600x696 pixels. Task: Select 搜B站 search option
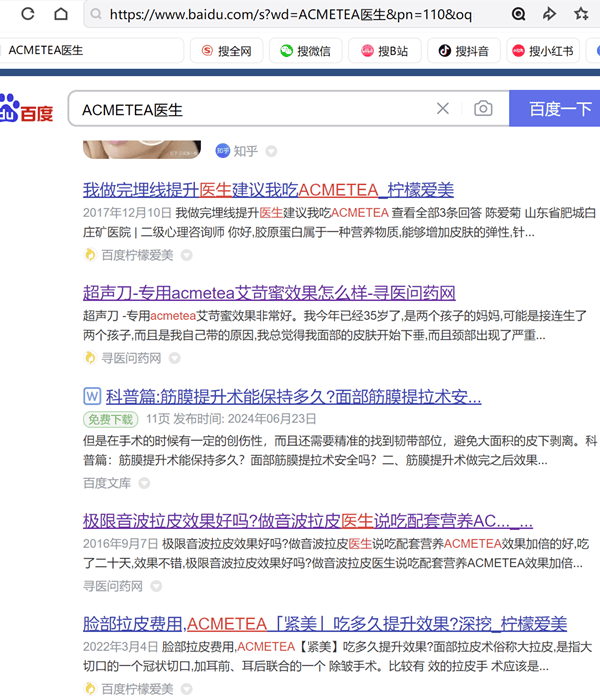(384, 51)
